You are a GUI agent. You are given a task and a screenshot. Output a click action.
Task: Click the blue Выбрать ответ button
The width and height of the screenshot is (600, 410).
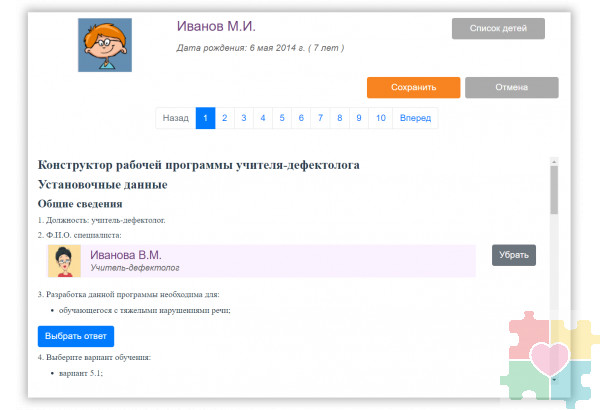click(76, 336)
